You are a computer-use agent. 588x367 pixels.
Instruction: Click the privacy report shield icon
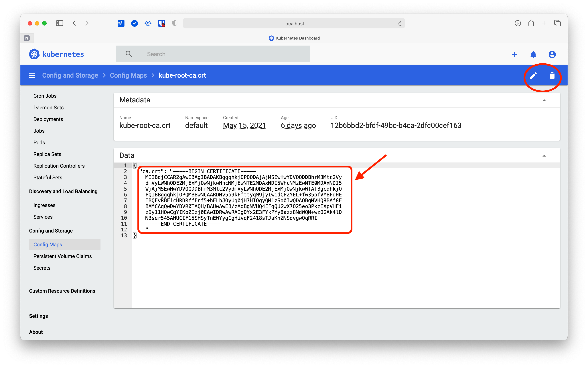[x=175, y=23]
